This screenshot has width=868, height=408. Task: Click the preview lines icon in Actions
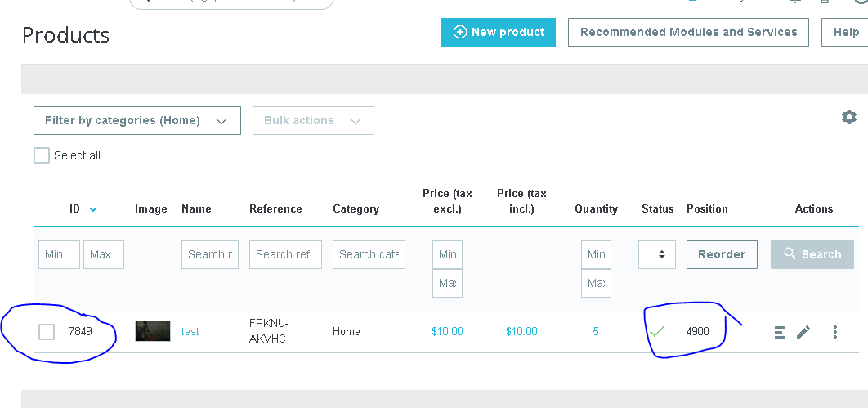tap(780, 332)
